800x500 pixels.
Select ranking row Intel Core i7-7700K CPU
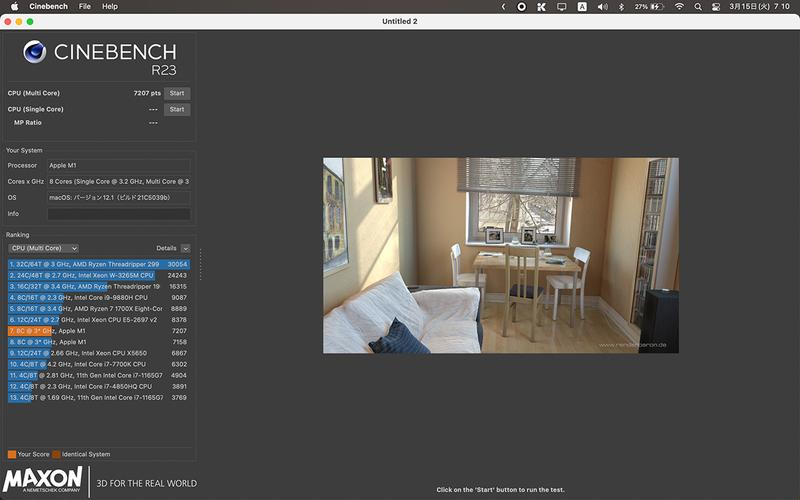pos(99,364)
